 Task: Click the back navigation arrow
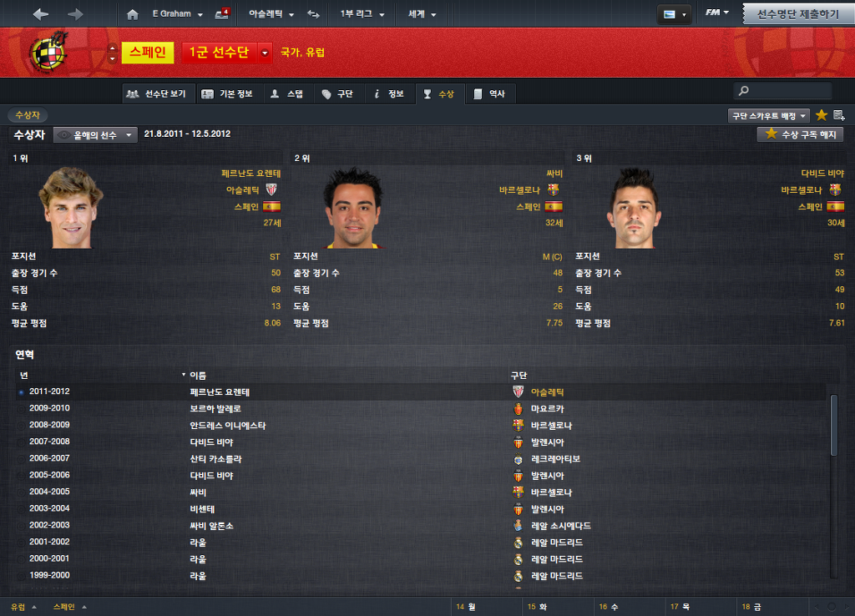(40, 14)
